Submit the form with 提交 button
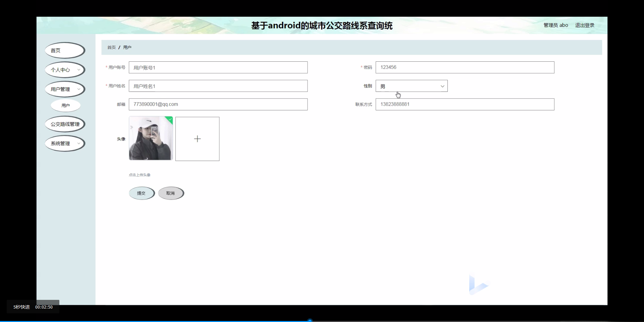Image resolution: width=644 pixels, height=322 pixels. click(x=142, y=193)
